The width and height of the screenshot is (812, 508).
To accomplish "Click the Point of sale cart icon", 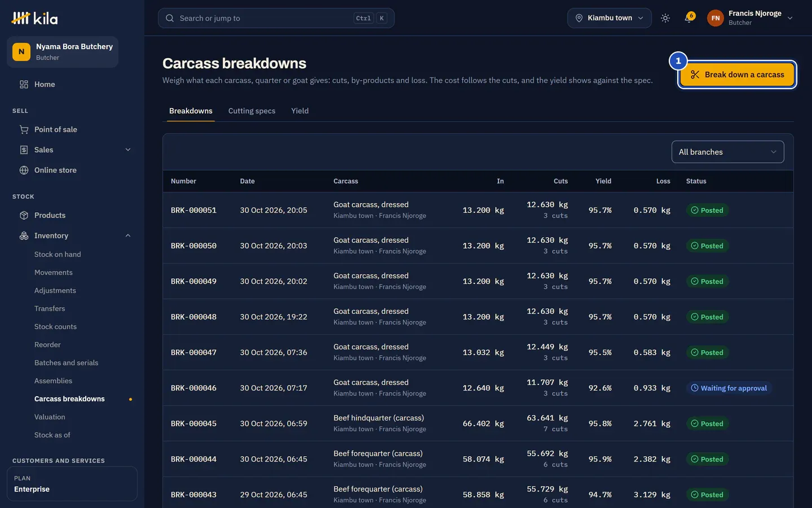I will [24, 129].
